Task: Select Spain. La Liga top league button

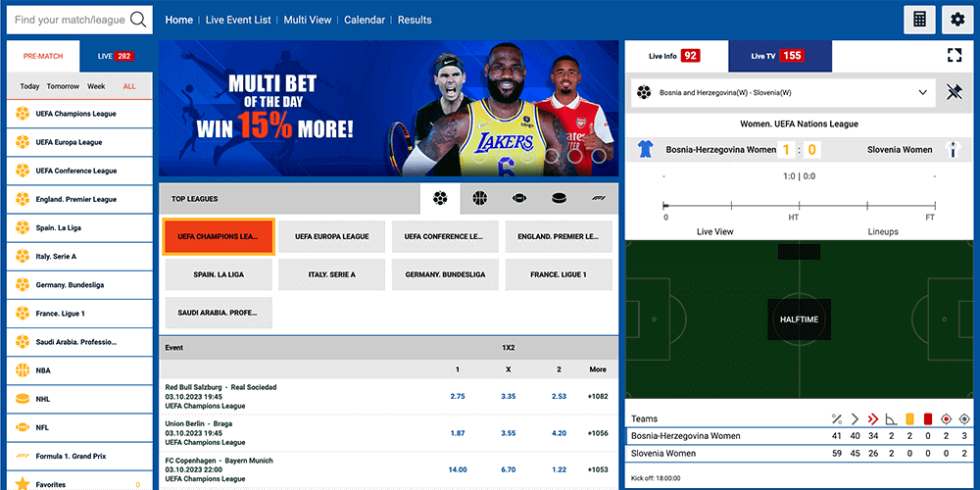Action: pyautogui.click(x=219, y=274)
